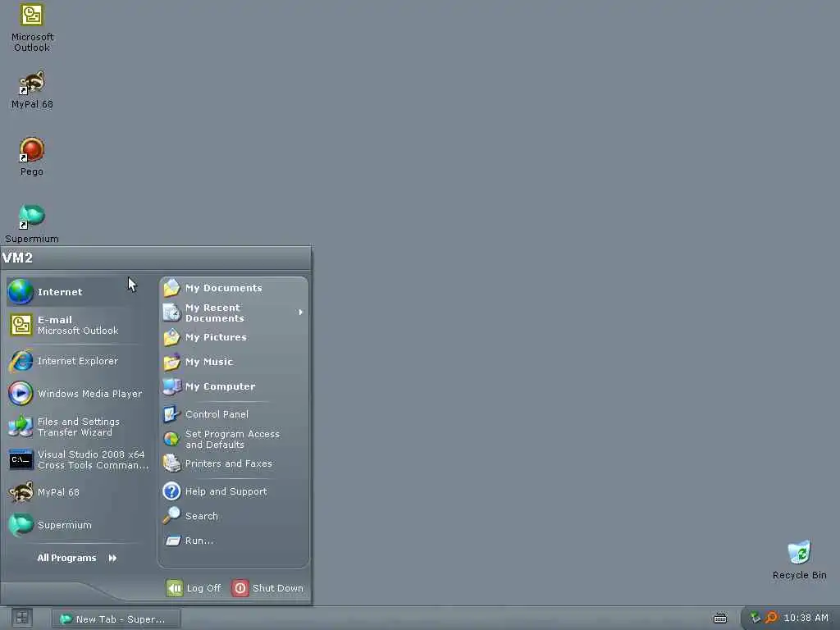Click the on-screen keyboard tray icon

[720, 619]
